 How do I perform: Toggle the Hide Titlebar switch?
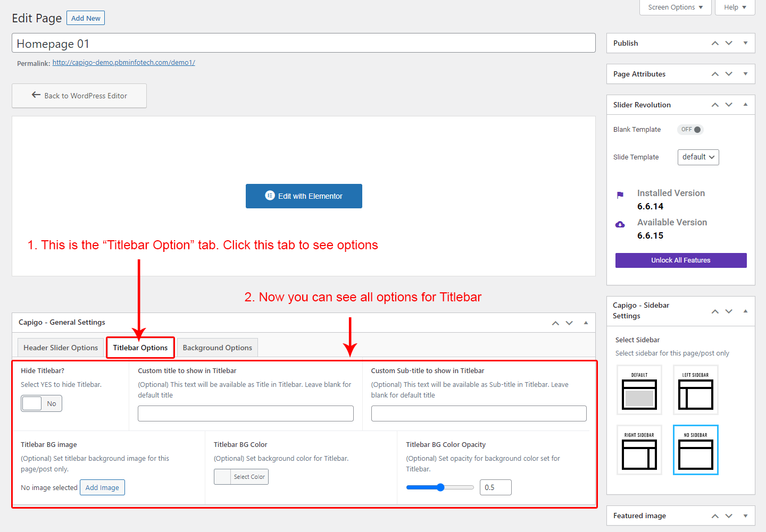41,403
